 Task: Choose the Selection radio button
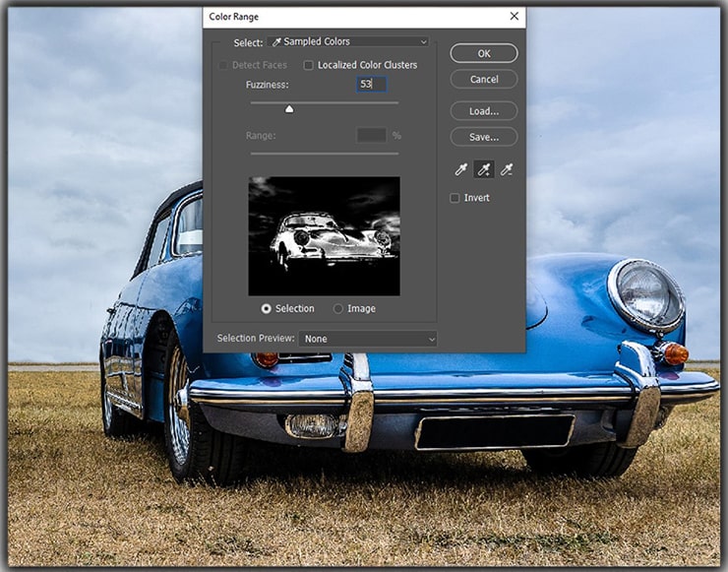267,308
